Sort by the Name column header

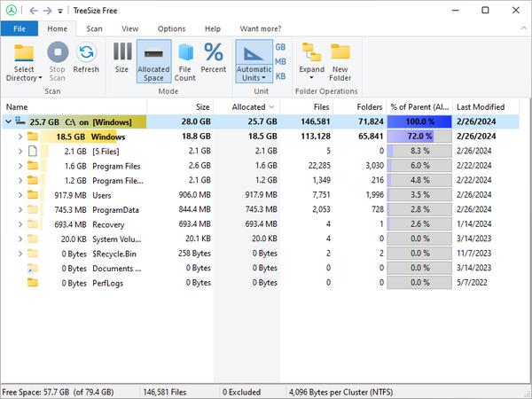pos(74,107)
